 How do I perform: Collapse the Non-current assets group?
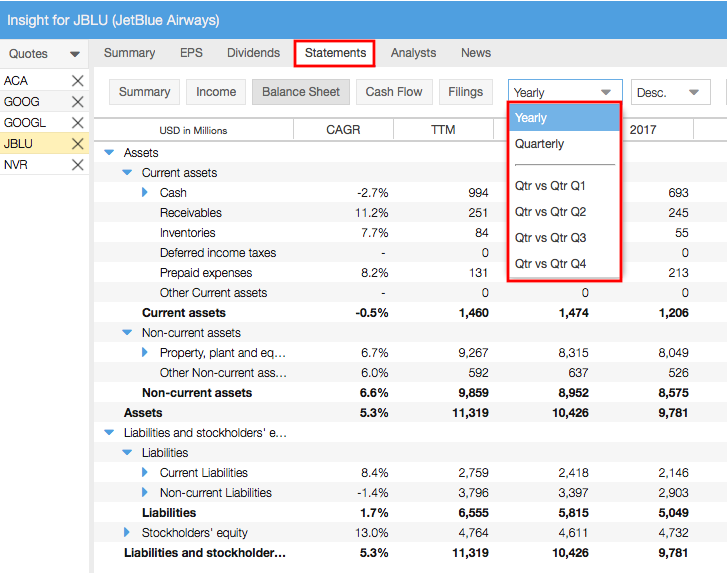[127, 332]
